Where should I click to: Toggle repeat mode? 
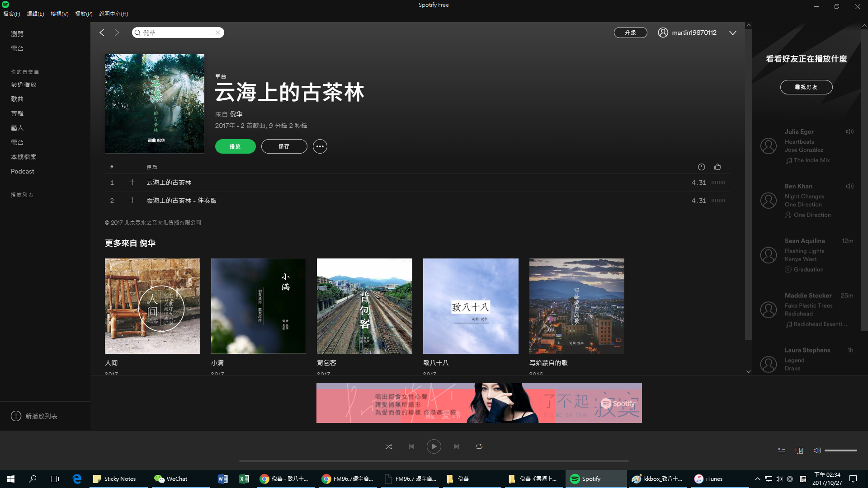point(479,446)
